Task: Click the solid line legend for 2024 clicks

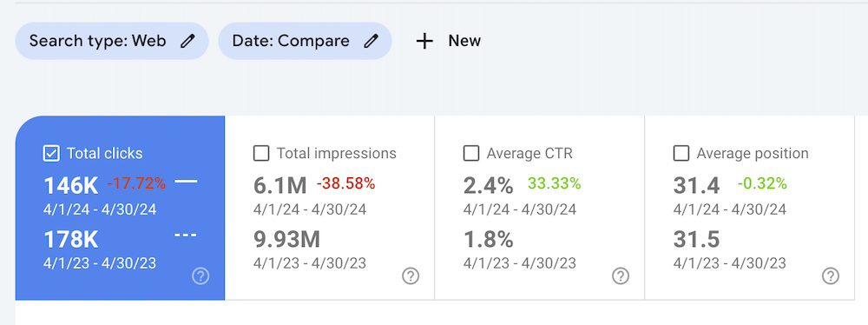Action: coord(186,182)
